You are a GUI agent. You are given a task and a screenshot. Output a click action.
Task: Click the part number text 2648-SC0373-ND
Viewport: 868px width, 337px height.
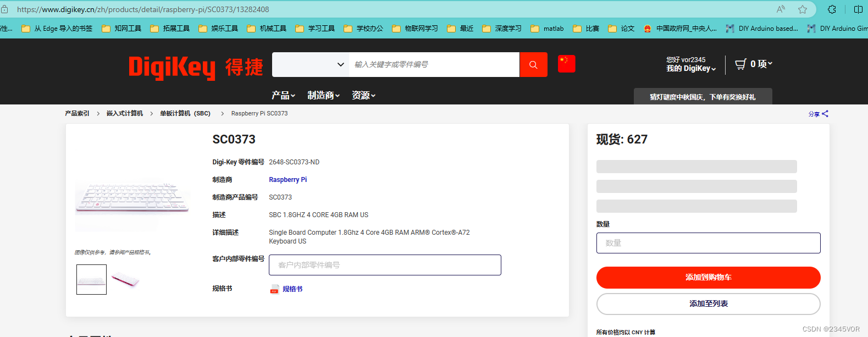(x=294, y=162)
